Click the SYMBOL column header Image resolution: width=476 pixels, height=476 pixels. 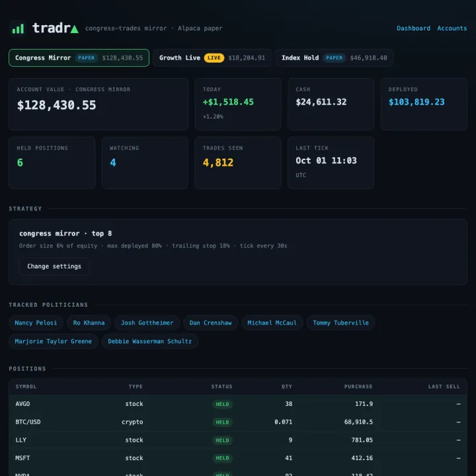point(26,387)
